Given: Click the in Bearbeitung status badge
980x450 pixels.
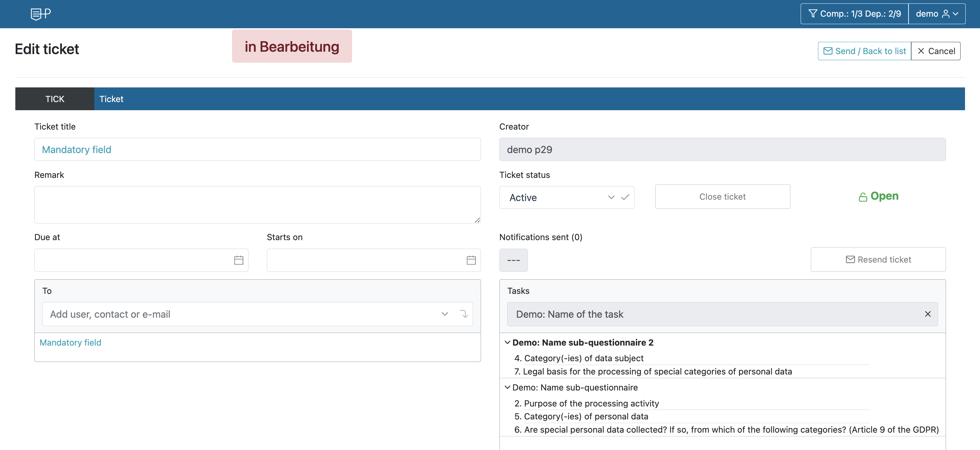Looking at the screenshot, I should pos(292,46).
